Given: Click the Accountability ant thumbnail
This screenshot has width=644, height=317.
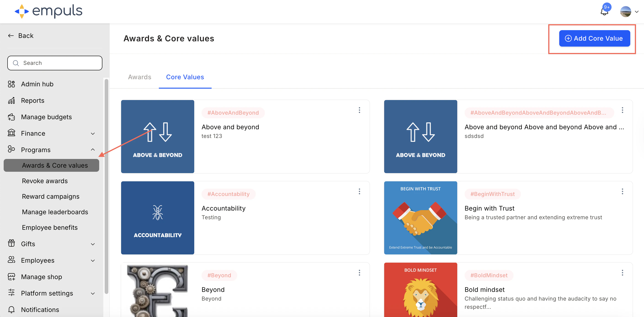Looking at the screenshot, I should tap(157, 218).
